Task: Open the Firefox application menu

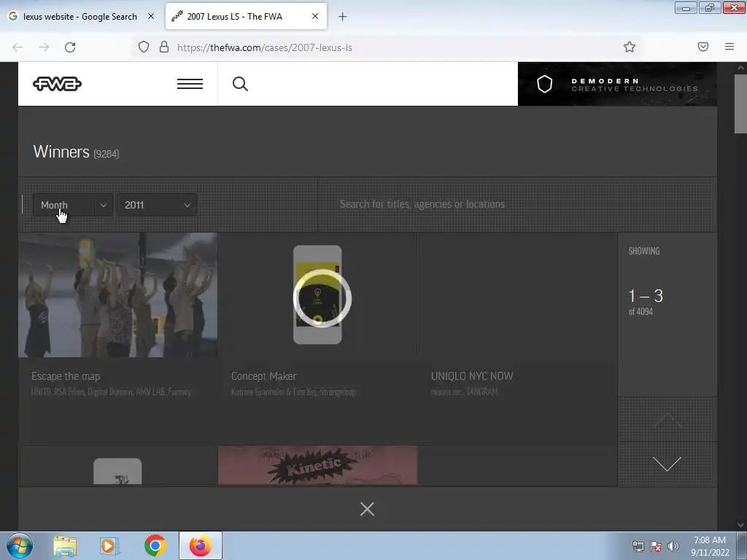Action: pos(729,47)
